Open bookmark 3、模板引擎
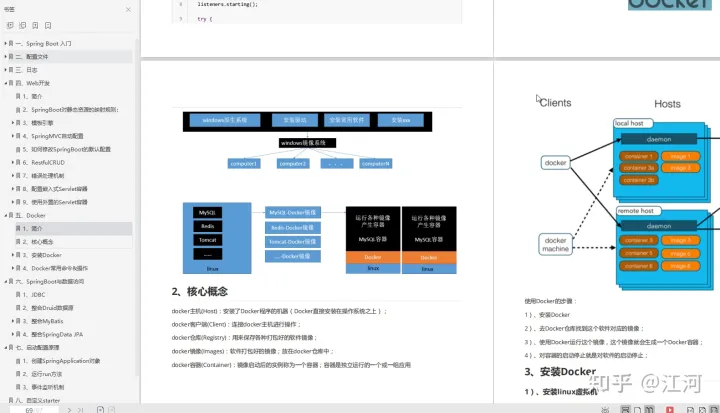The width and height of the screenshot is (720, 413). tap(39, 123)
